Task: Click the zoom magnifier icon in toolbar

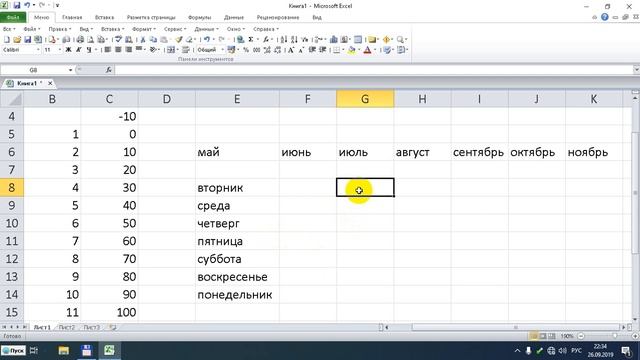Action: click(x=400, y=40)
